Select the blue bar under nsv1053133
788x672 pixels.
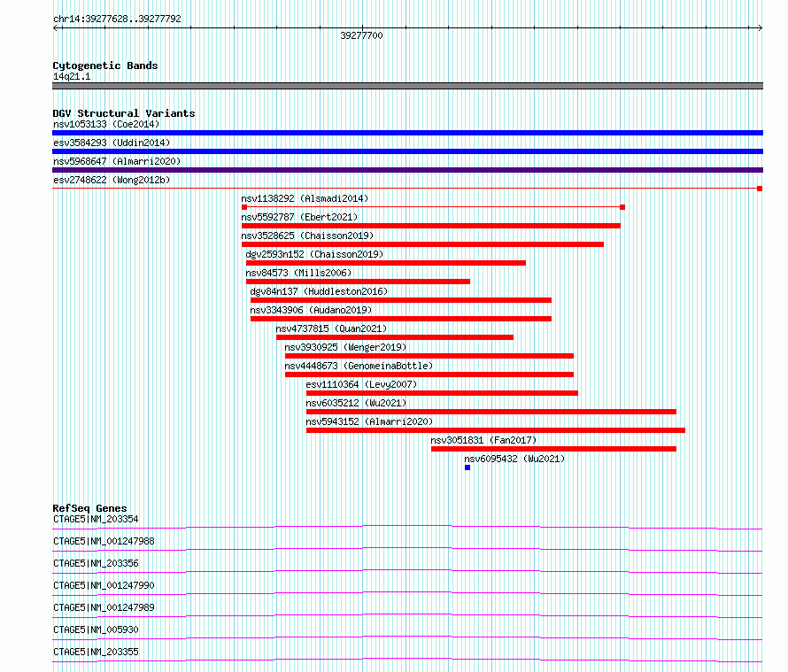click(407, 133)
